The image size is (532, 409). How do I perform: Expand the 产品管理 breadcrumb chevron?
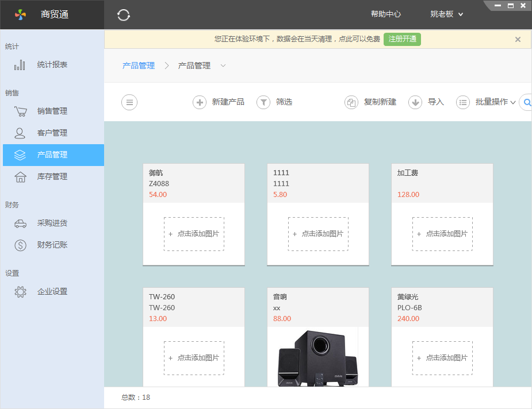click(223, 66)
